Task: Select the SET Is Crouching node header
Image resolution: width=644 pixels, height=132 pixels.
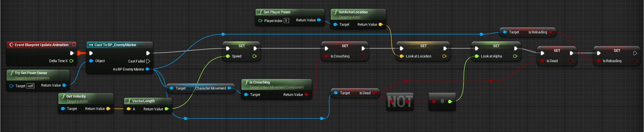Action: pos(345,46)
